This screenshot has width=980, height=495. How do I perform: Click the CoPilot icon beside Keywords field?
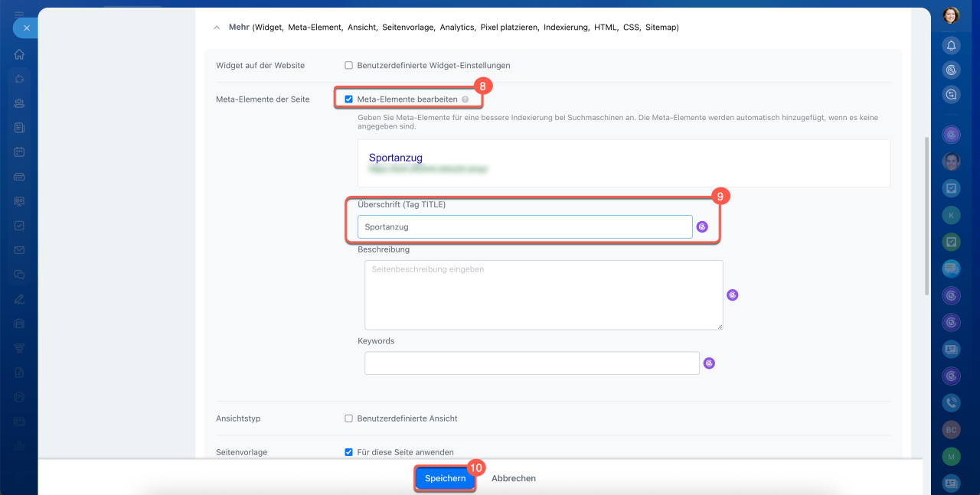(x=709, y=363)
